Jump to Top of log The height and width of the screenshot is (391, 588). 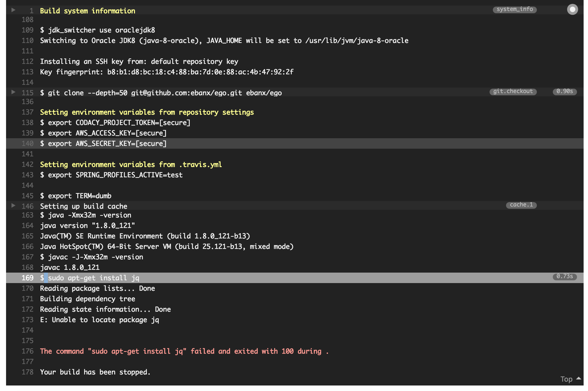point(566,379)
